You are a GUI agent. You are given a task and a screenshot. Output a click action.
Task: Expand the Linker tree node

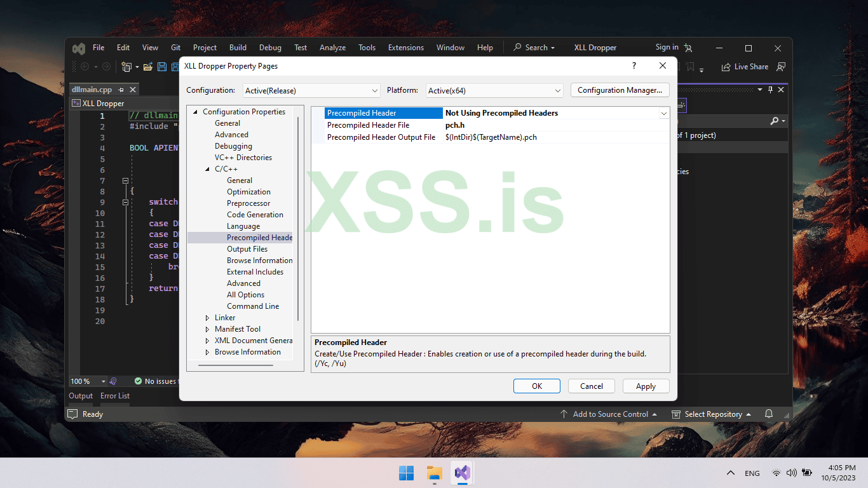[208, 318]
